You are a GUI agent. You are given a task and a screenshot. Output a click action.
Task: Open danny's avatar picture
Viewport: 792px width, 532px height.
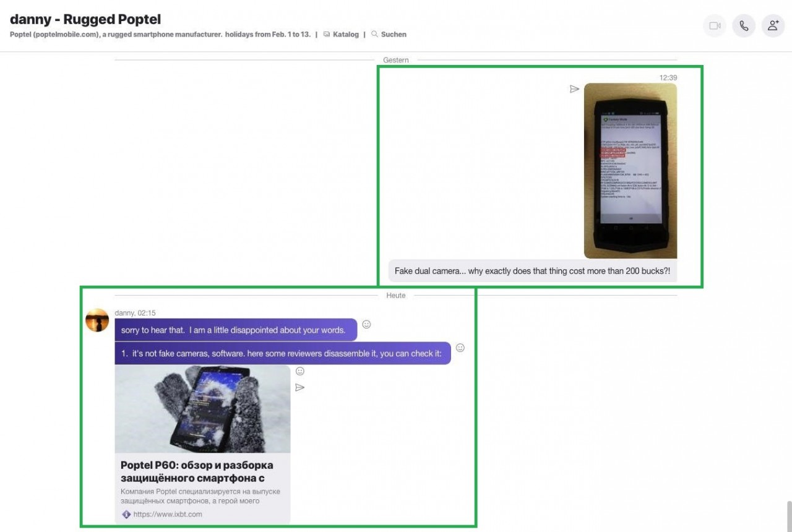click(97, 320)
